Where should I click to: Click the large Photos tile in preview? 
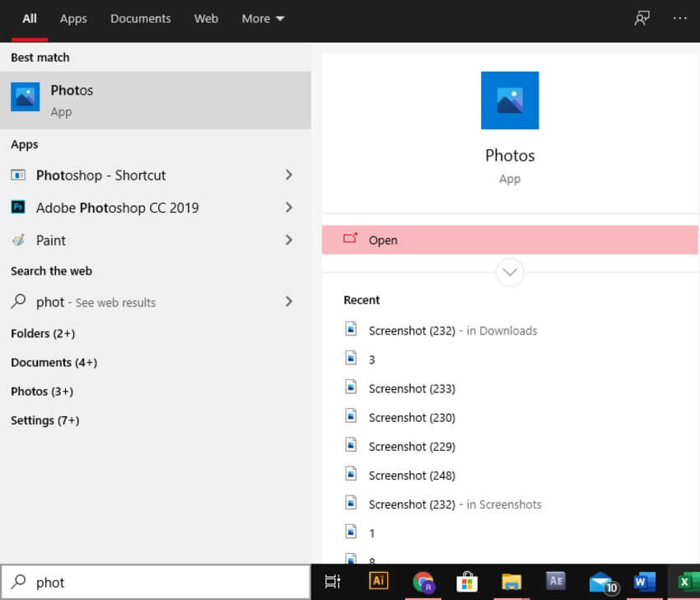point(510,101)
